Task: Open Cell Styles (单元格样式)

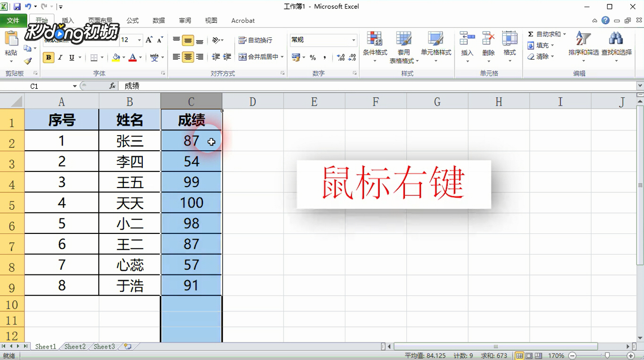Action: point(436,48)
